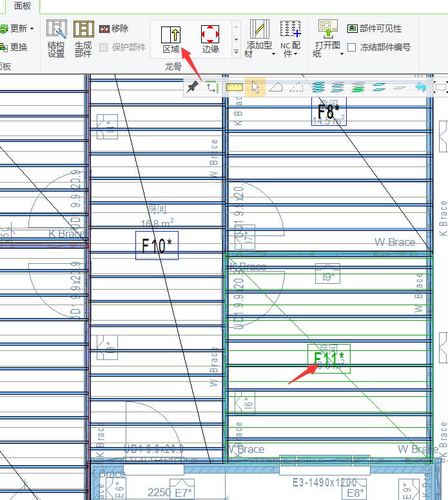Click the 龙骨 group label

click(x=173, y=66)
